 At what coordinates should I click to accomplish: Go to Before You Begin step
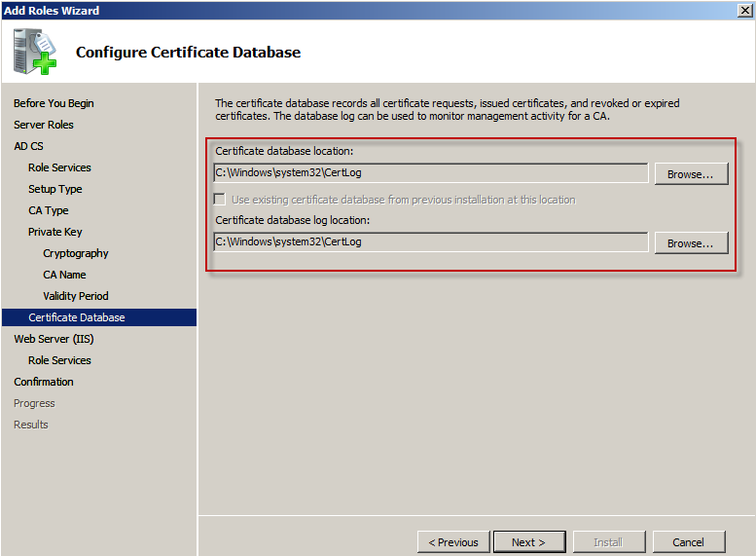tap(54, 103)
